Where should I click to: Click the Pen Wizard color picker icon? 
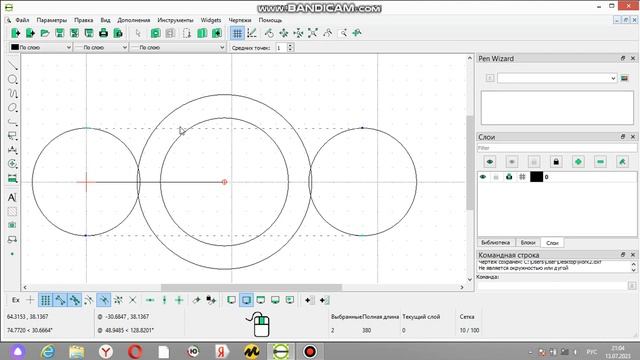point(624,78)
